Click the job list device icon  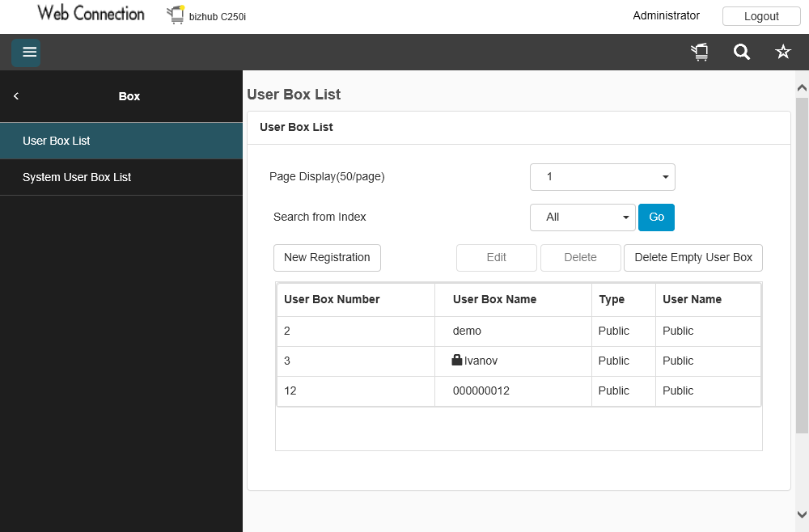[x=700, y=53]
